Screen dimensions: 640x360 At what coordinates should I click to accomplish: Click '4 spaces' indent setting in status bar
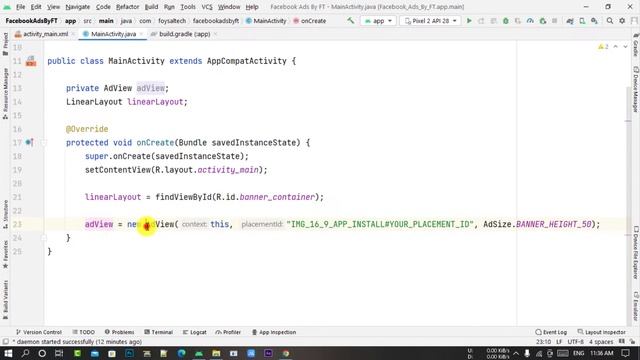pos(601,342)
